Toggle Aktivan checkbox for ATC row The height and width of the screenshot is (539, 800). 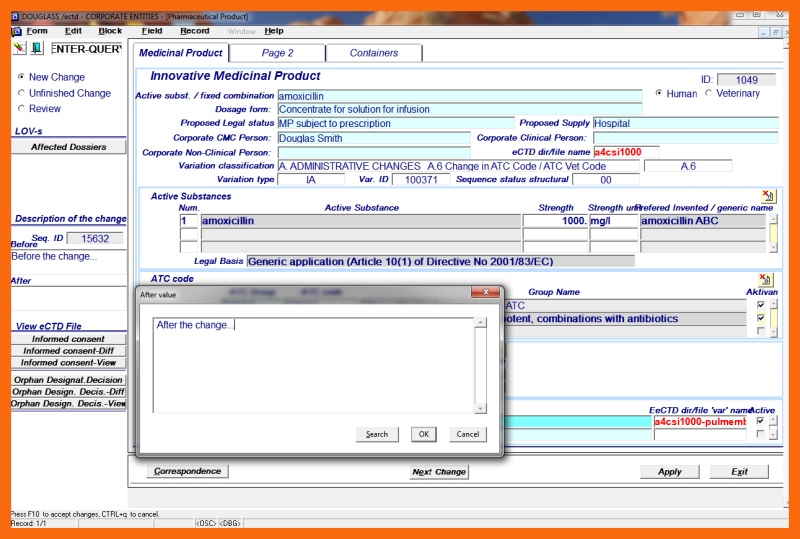761,305
